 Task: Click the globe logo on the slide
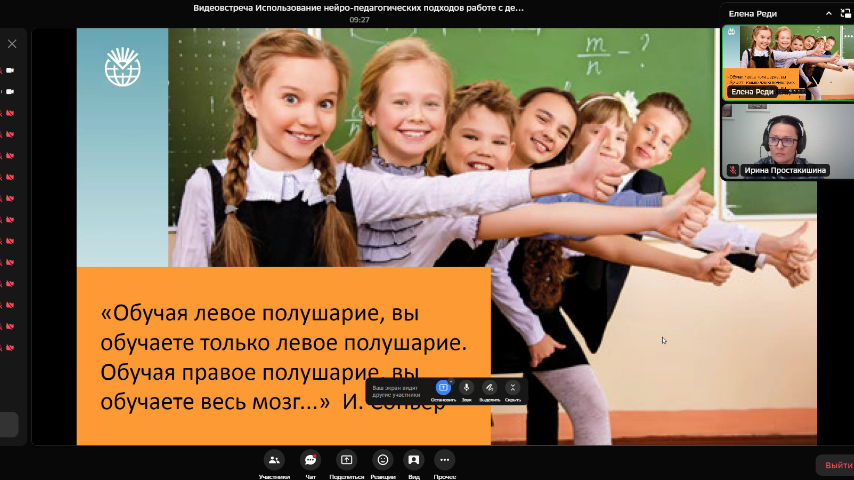point(123,67)
